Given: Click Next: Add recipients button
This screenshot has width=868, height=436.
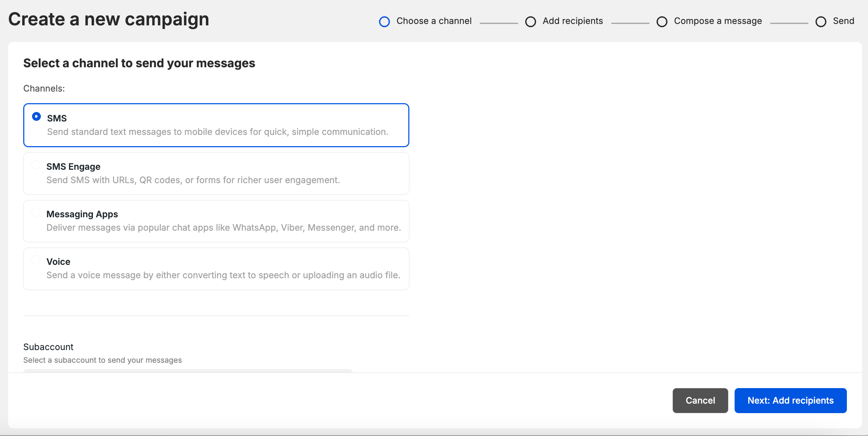Looking at the screenshot, I should tap(790, 400).
